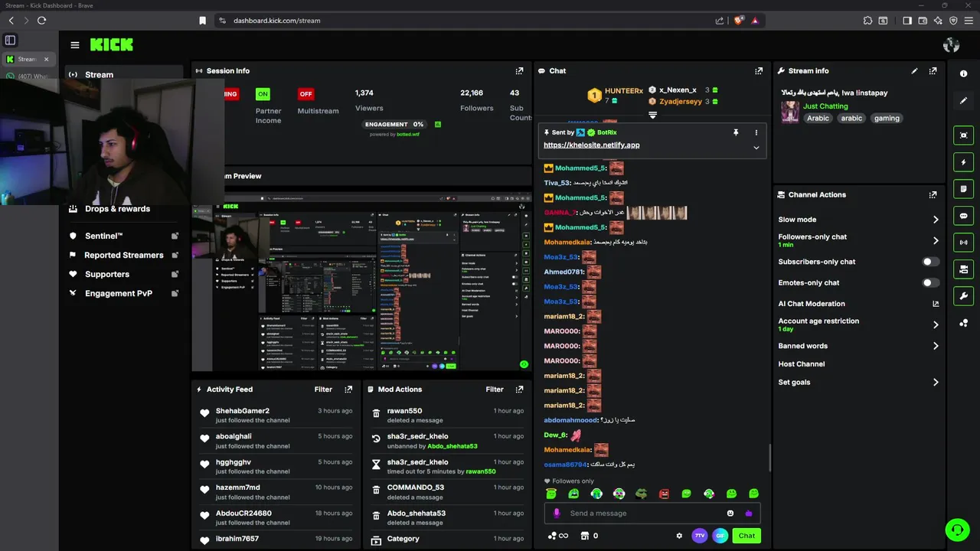980x551 pixels.
Task: Pop out the Stream info panel
Action: point(933,70)
